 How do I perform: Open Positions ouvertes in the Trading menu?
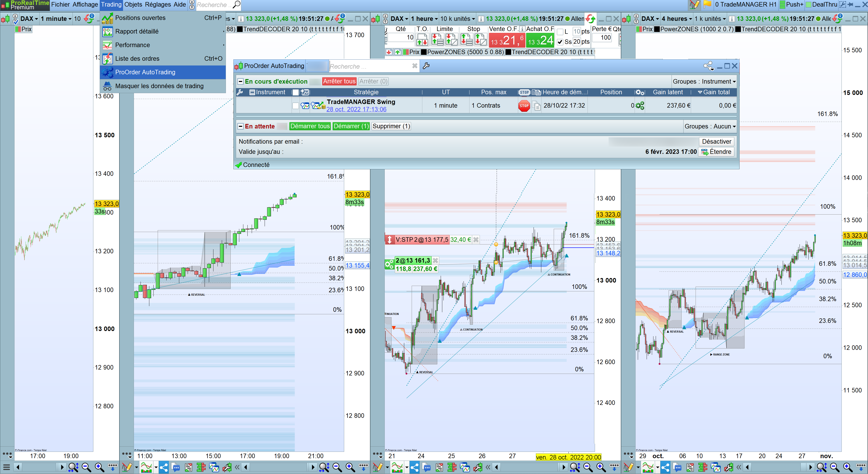click(x=163, y=18)
